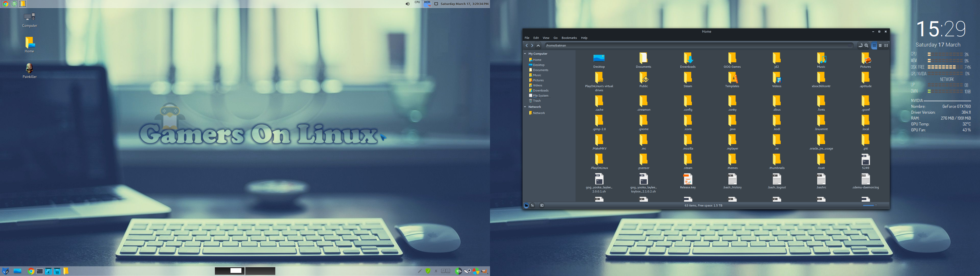Viewport: 980px width, 276px height.
Task: Select the Steam folder
Action: pos(688,80)
